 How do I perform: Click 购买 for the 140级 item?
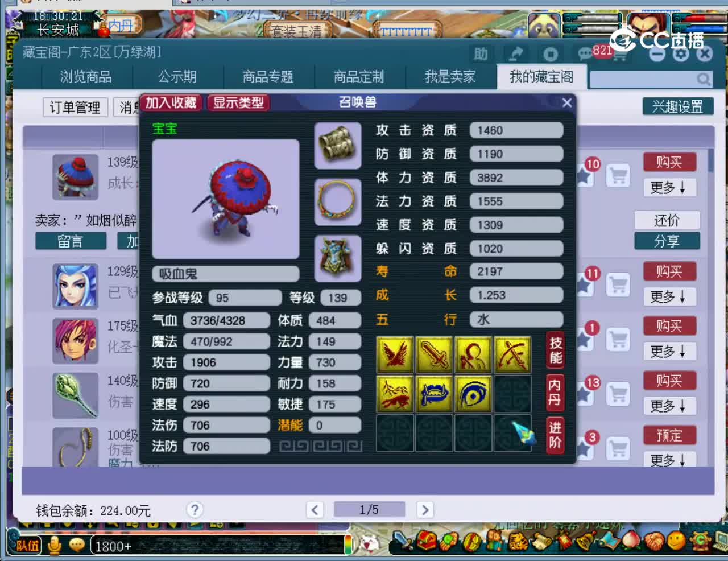pyautogui.click(x=669, y=381)
